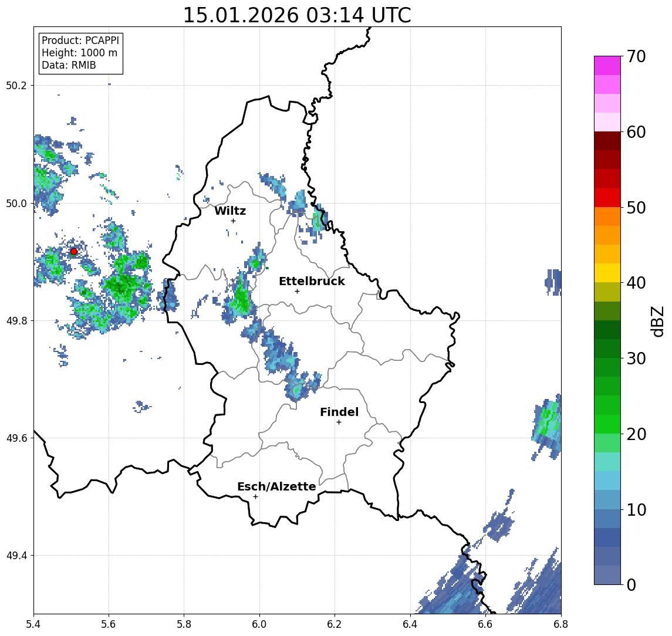672x636 pixels.
Task: Click the Height: 1000 m legend text
Action: point(79,53)
